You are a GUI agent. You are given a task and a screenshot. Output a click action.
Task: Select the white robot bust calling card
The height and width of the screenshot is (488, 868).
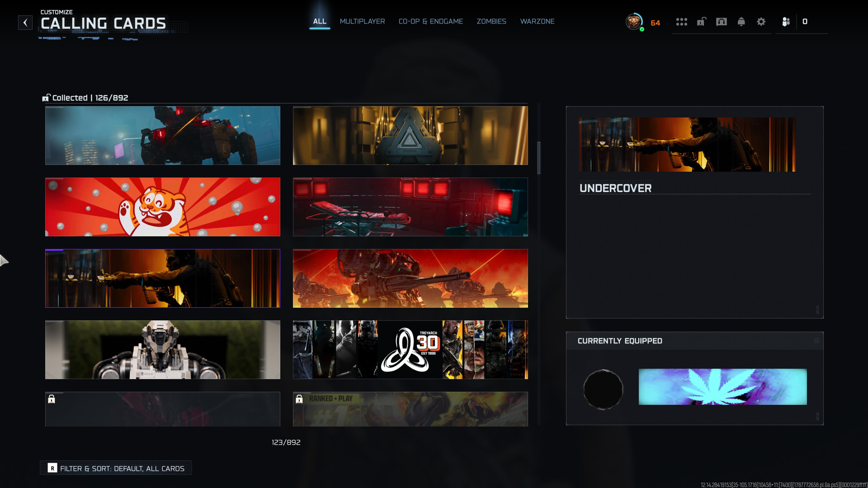tap(163, 350)
